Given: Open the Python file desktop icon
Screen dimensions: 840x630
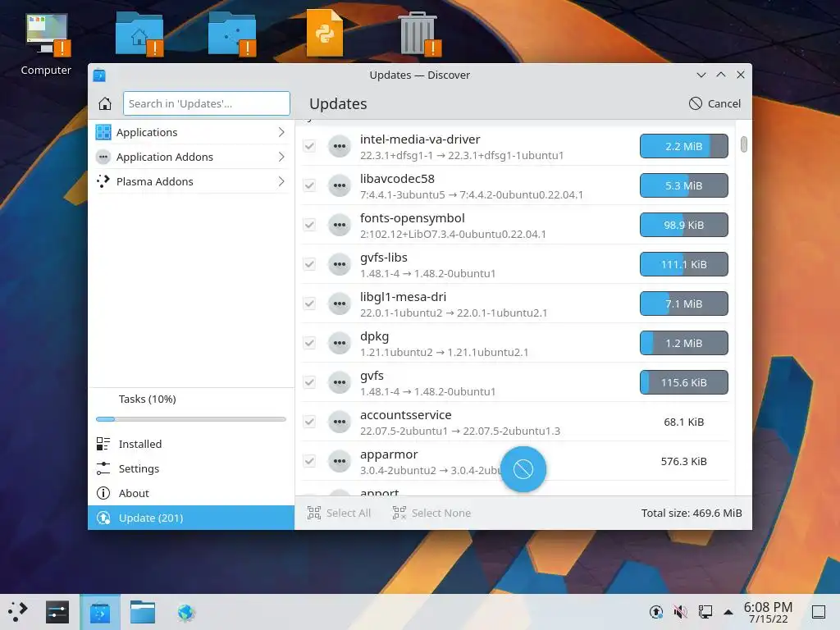Looking at the screenshot, I should [325, 34].
